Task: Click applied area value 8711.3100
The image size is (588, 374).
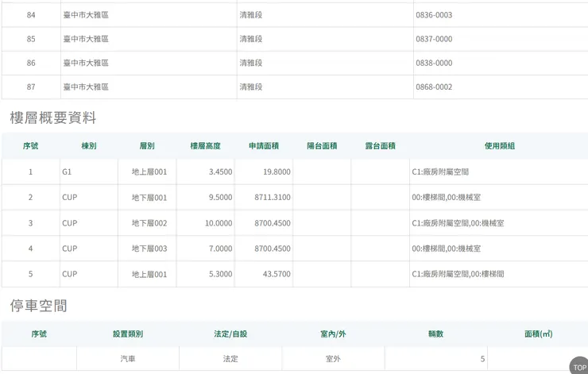Action: [x=273, y=198]
